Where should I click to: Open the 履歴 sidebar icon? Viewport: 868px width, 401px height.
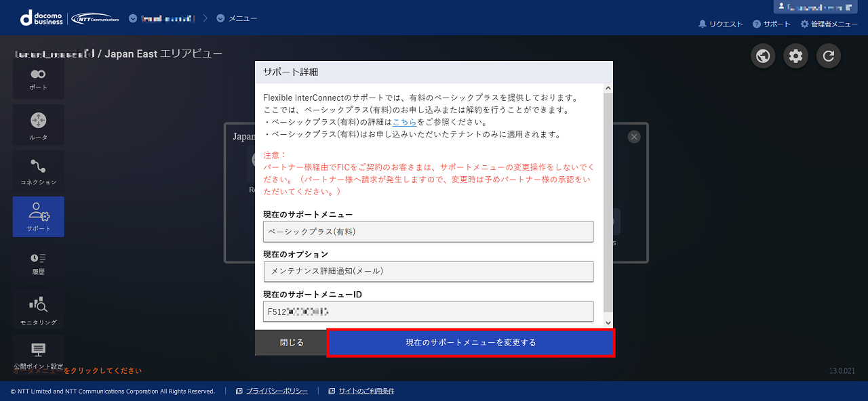coord(38,263)
